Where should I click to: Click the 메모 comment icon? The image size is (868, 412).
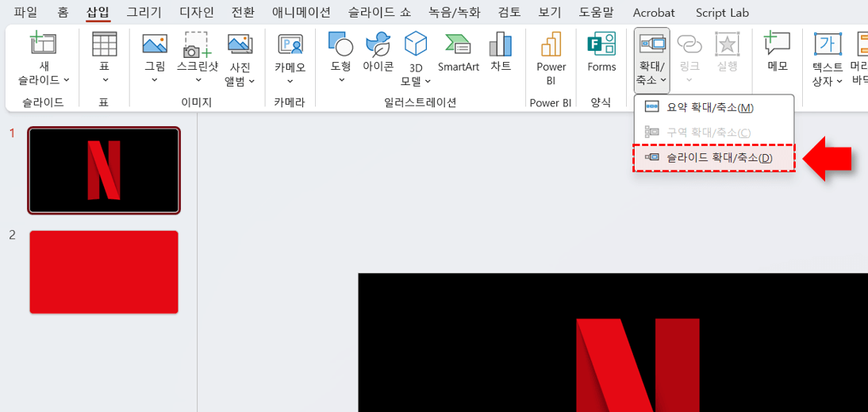click(x=778, y=44)
